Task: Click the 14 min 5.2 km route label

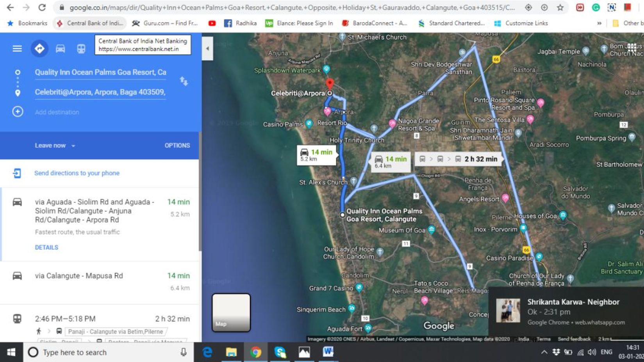Action: pos(316,155)
